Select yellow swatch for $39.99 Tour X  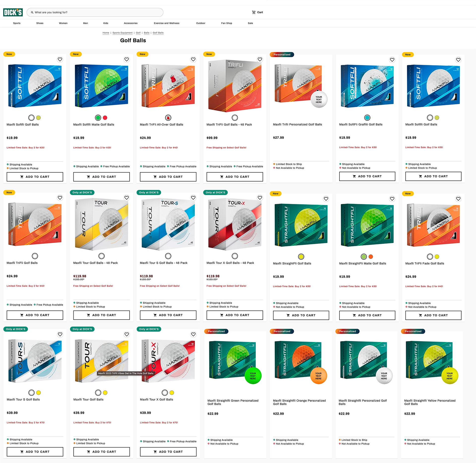click(x=172, y=393)
